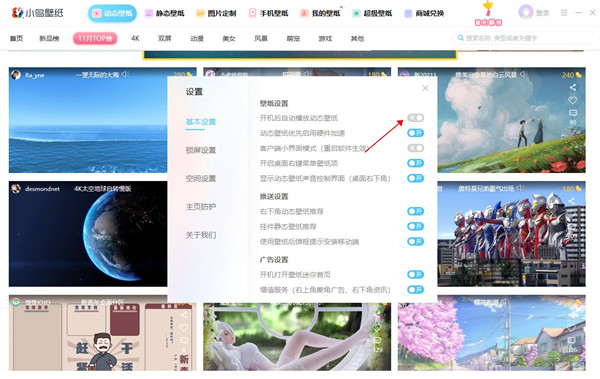Open the 4K太空地球自转 wallpaper thumbnail
The width and height of the screenshot is (600, 379).
coord(88,234)
